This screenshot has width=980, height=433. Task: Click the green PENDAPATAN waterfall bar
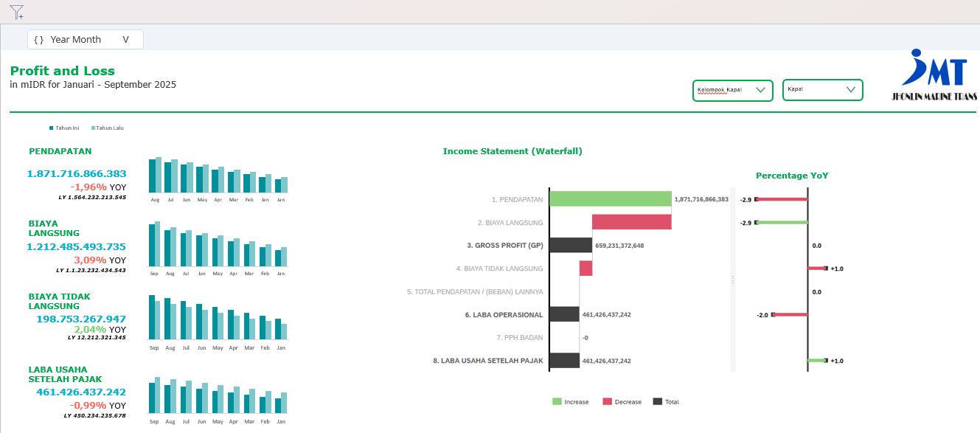611,199
